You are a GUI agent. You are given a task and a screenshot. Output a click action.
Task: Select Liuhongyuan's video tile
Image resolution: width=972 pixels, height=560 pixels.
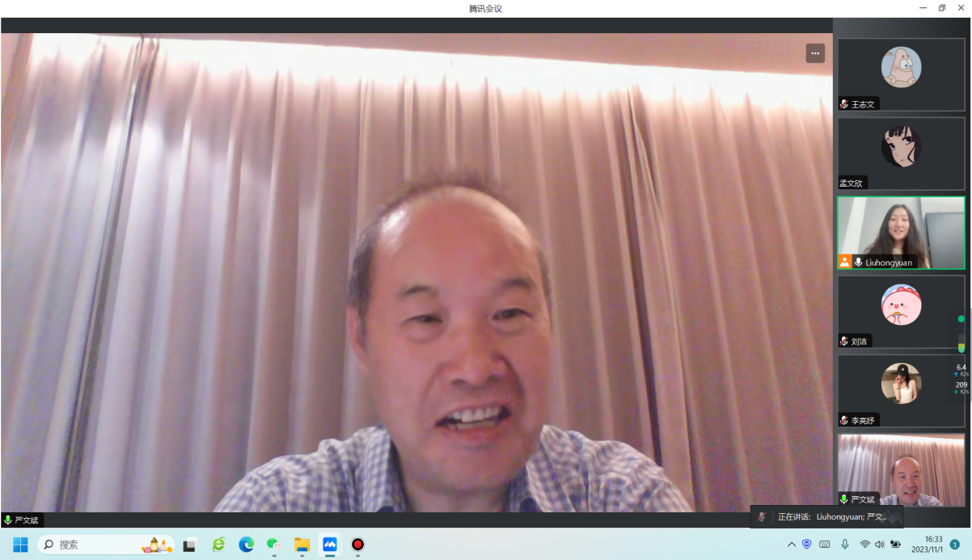tap(901, 233)
